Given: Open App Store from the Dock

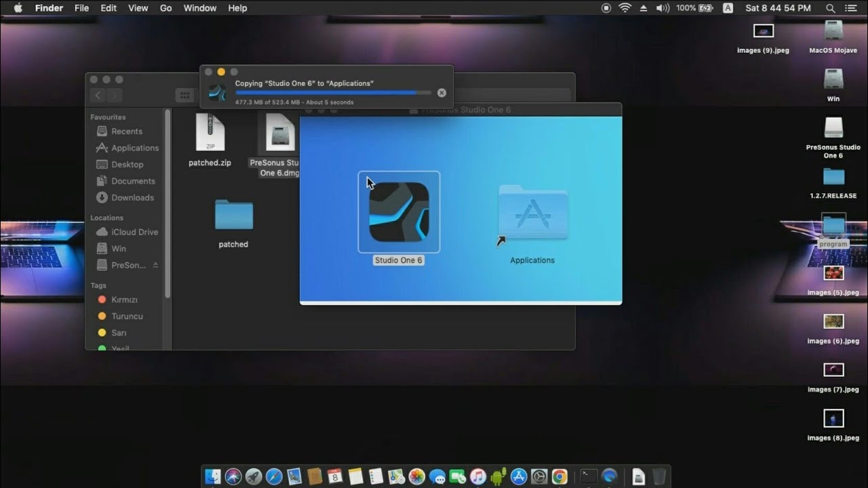Looking at the screenshot, I should click(519, 476).
